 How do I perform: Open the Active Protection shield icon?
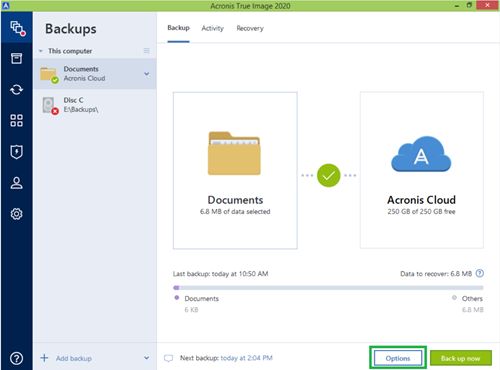point(16,152)
